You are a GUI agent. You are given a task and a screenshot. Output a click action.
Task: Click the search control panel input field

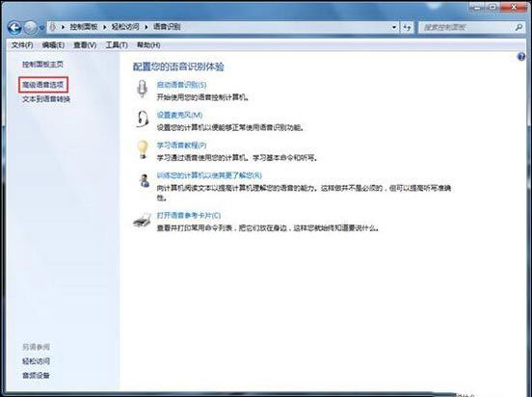point(467,27)
